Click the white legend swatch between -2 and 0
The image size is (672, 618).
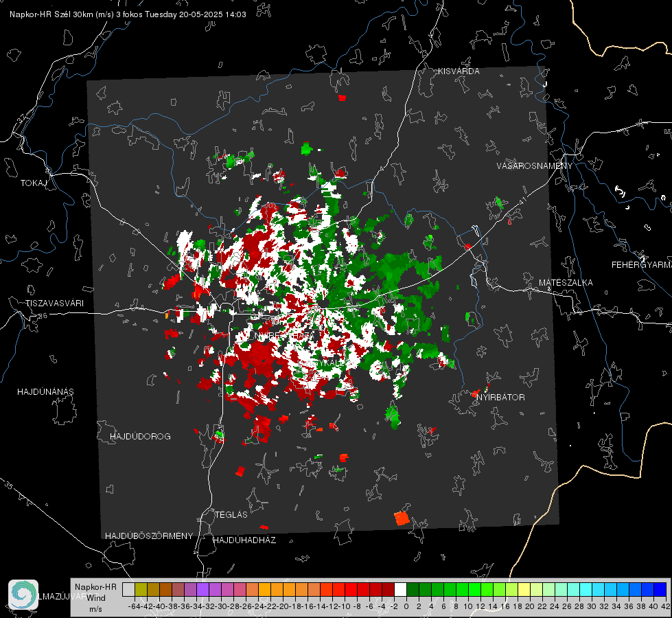click(400, 590)
